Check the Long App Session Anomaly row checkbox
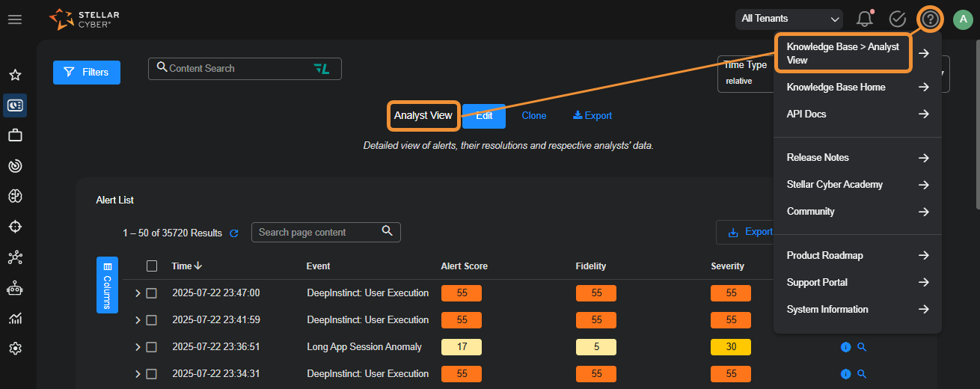 (x=151, y=347)
